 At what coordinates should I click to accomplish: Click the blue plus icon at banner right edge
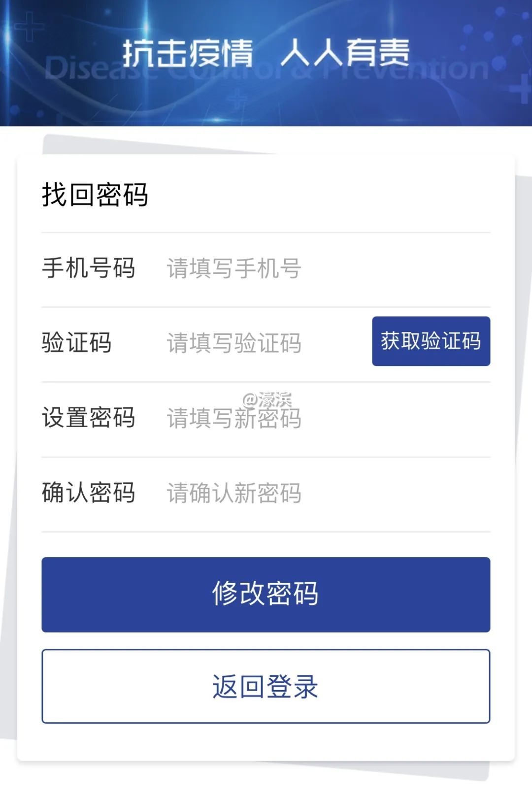tap(520, 89)
